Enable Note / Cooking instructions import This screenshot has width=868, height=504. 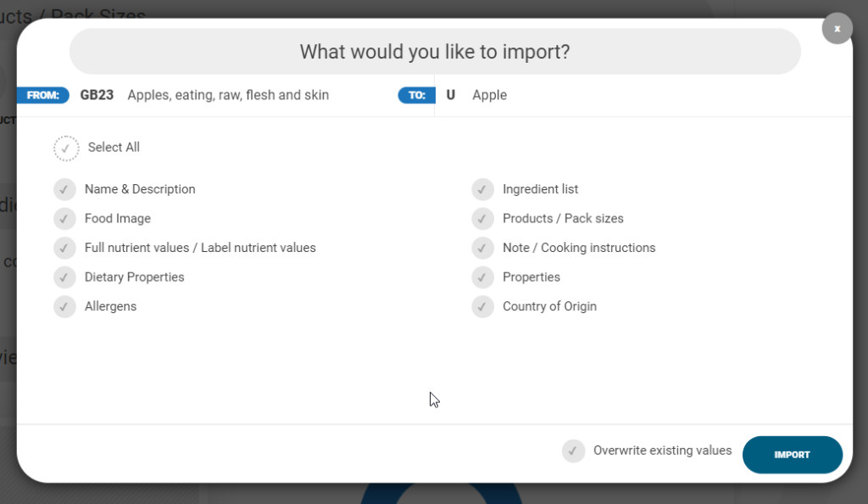click(483, 248)
